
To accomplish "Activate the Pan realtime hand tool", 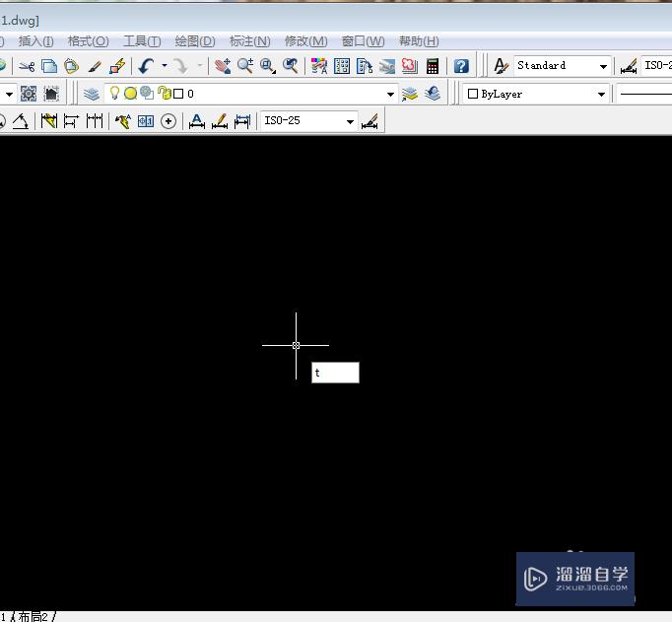I will pos(223,66).
